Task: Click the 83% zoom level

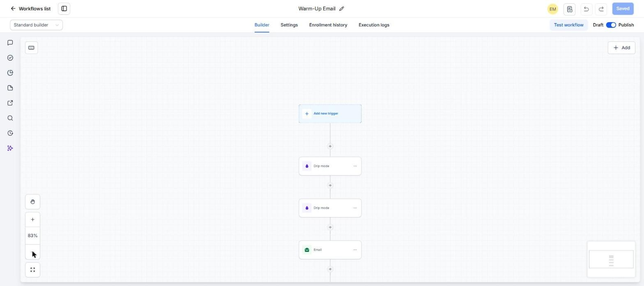Action: pyautogui.click(x=32, y=236)
